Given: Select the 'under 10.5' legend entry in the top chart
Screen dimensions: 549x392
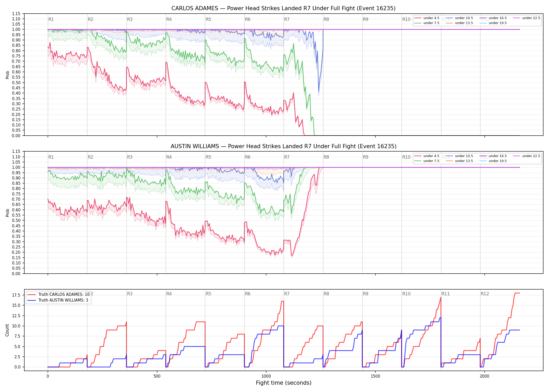Looking at the screenshot, I should click(460, 18).
